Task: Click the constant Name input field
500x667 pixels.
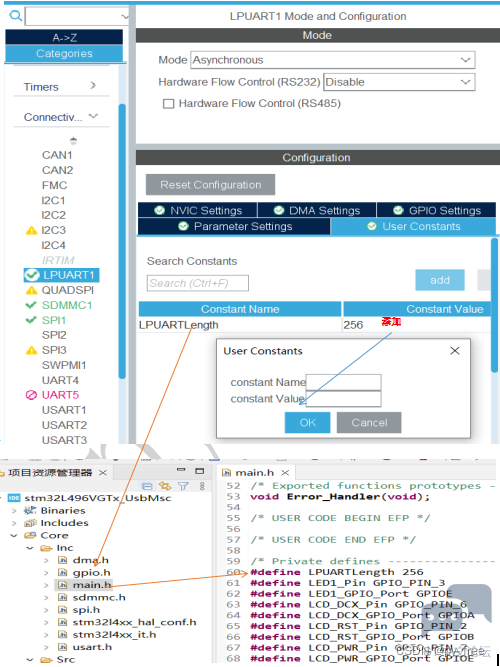Action: (343, 382)
